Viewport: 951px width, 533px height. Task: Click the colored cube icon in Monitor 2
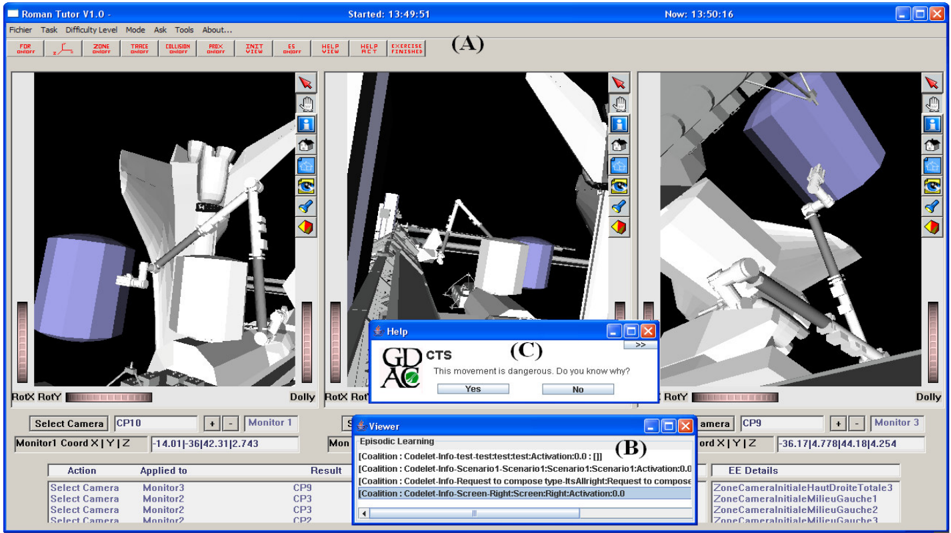(619, 227)
